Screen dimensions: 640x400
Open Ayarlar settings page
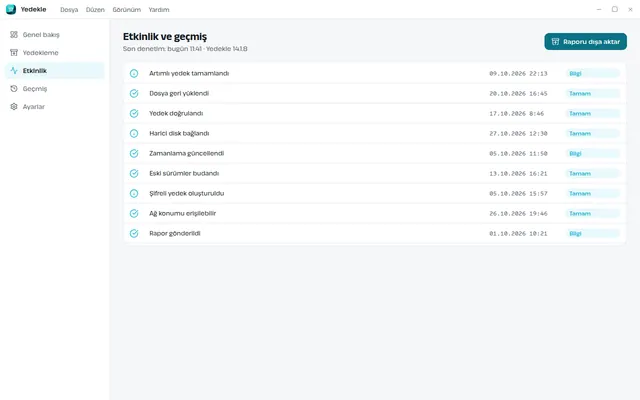[55, 107]
